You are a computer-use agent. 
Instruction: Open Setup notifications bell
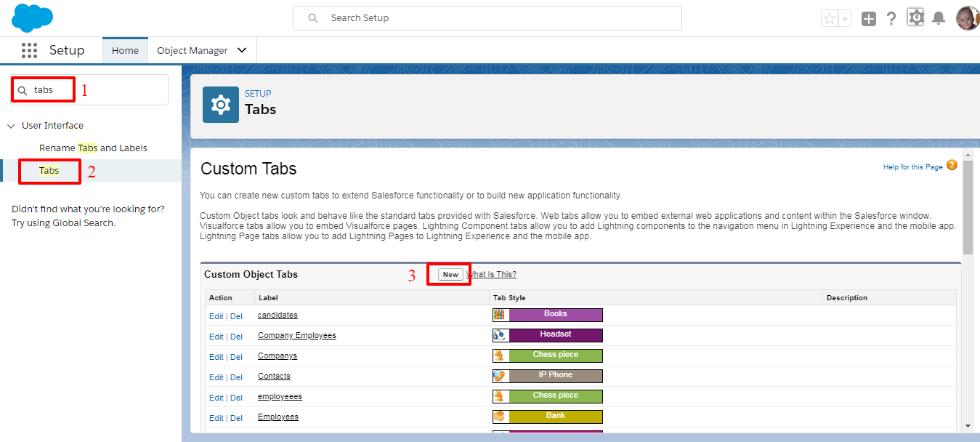coord(938,17)
